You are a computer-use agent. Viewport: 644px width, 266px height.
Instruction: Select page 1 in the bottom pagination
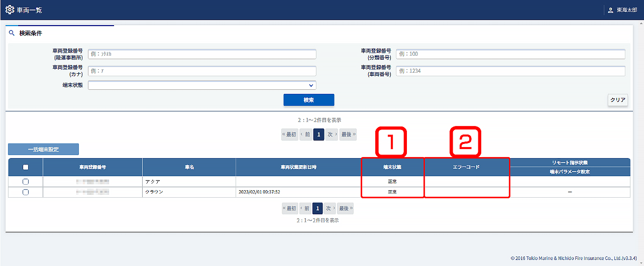[318, 208]
